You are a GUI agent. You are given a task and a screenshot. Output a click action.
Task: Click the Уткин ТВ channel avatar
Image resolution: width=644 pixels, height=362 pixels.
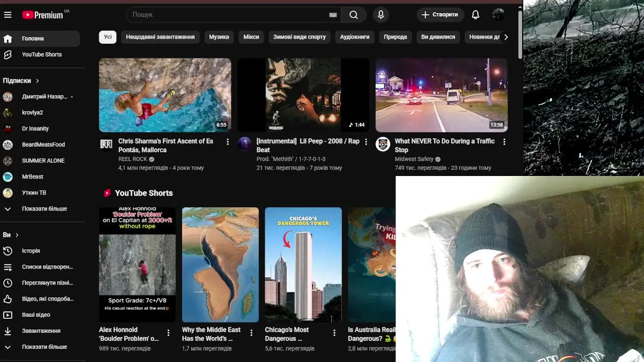(x=8, y=193)
